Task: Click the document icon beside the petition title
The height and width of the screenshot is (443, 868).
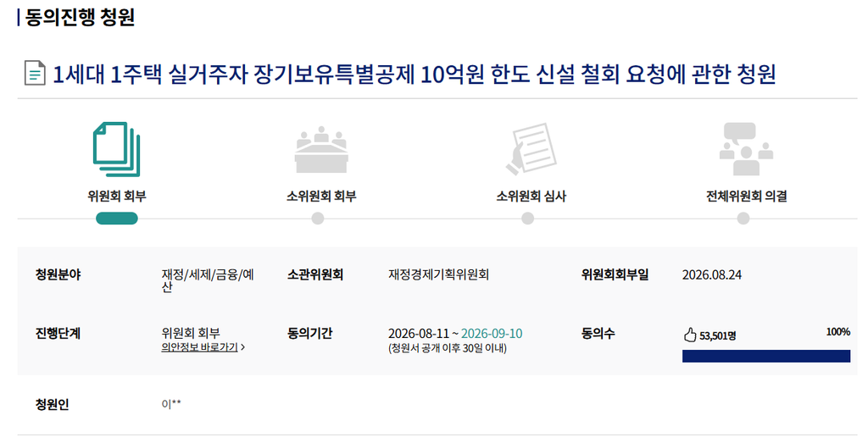Action: click(x=35, y=74)
